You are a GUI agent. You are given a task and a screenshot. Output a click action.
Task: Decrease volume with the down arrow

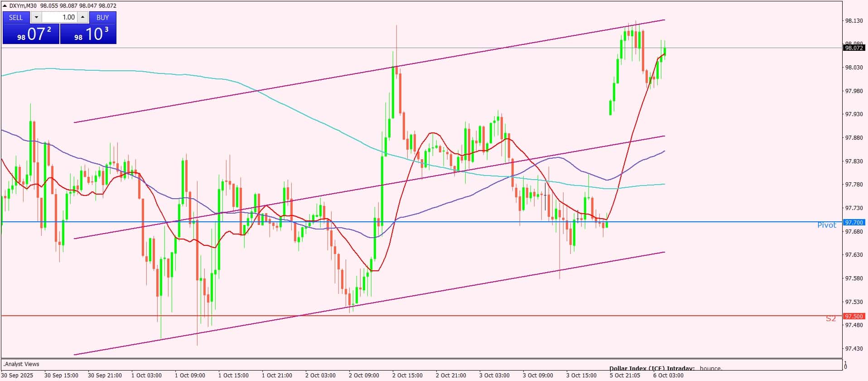(36, 17)
